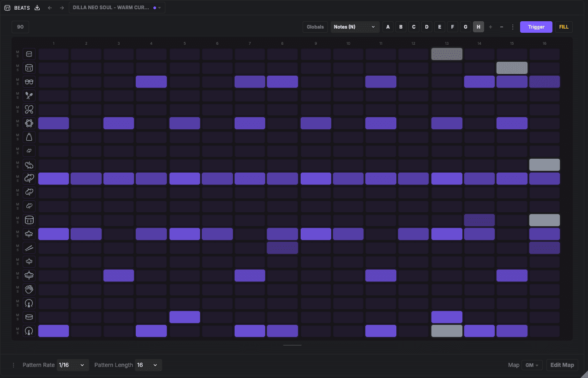Select the small splash cymbal icon below the cowbell
588x378 pixels.
pyautogui.click(x=29, y=151)
